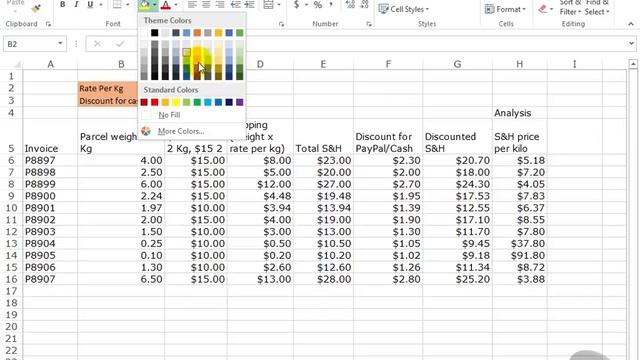The image size is (640, 360).
Task: Select standard Dark Red color swatch
Action: [x=144, y=102]
